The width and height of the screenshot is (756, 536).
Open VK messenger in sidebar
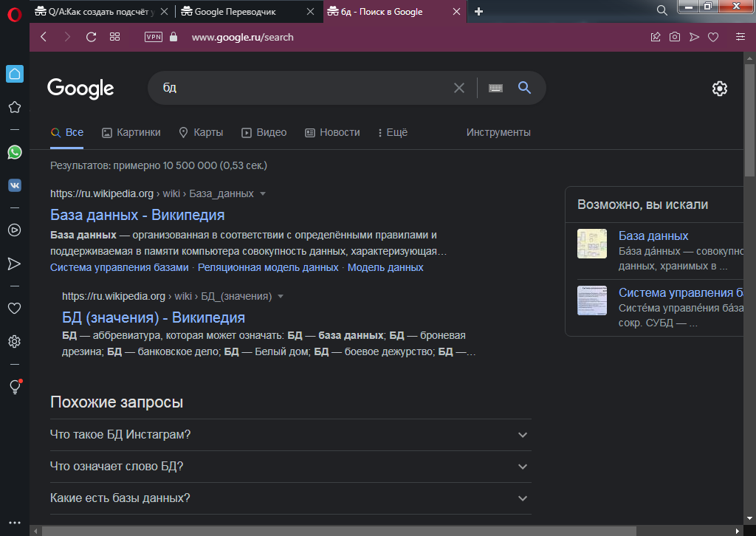pos(15,185)
